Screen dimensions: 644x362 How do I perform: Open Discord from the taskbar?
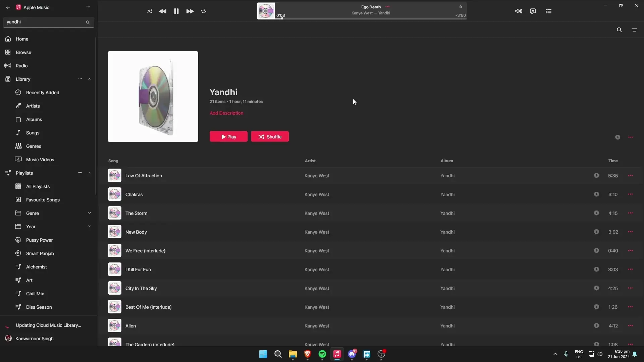[352, 354]
